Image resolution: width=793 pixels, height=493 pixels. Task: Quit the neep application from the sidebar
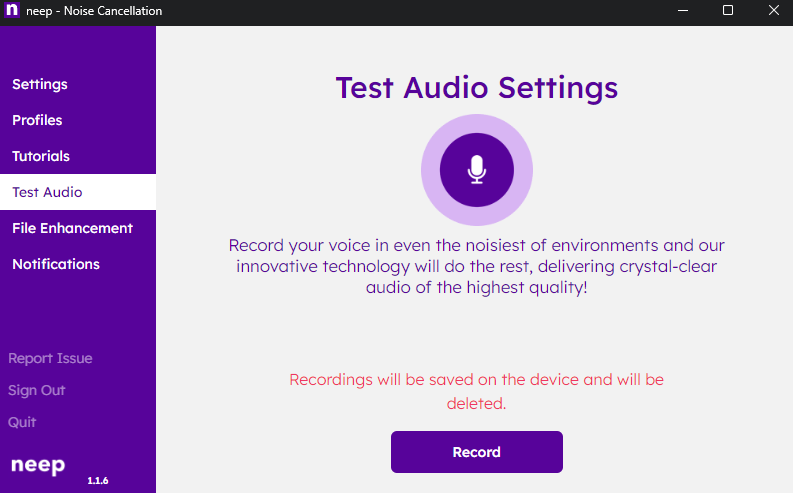point(22,422)
